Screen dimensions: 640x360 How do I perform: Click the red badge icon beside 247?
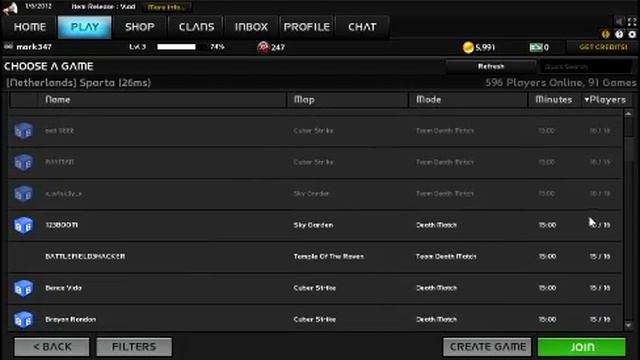263,47
